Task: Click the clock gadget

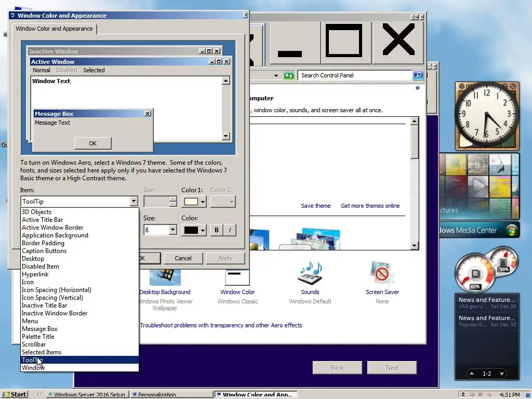Action: [487, 116]
